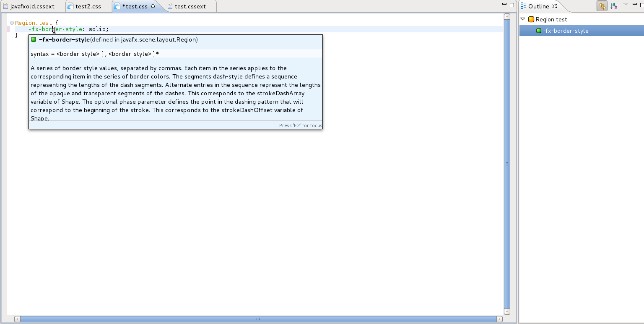
Task: Open the Outline view menu arrow
Action: 625,4
